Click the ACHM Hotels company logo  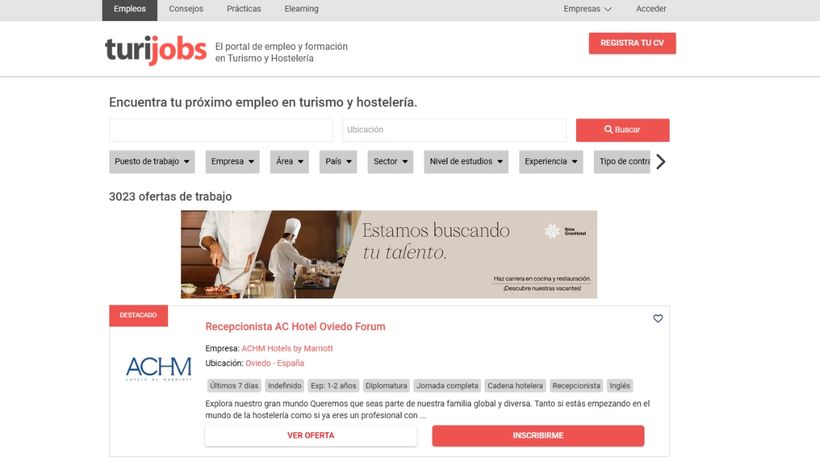[158, 368]
